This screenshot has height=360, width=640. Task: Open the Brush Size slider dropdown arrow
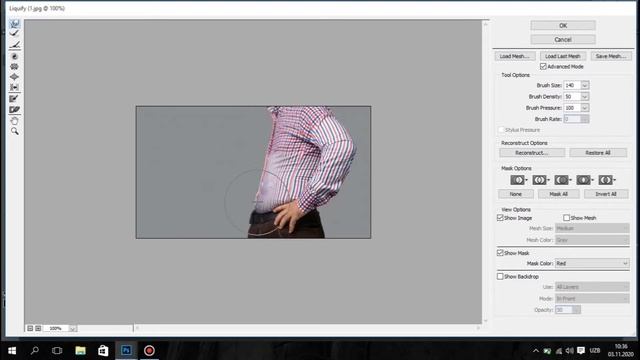[585, 85]
